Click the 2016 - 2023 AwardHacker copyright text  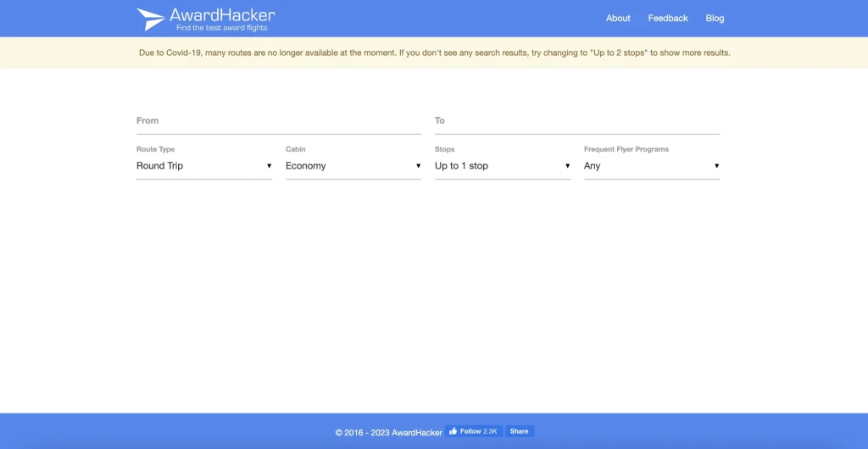pos(388,432)
